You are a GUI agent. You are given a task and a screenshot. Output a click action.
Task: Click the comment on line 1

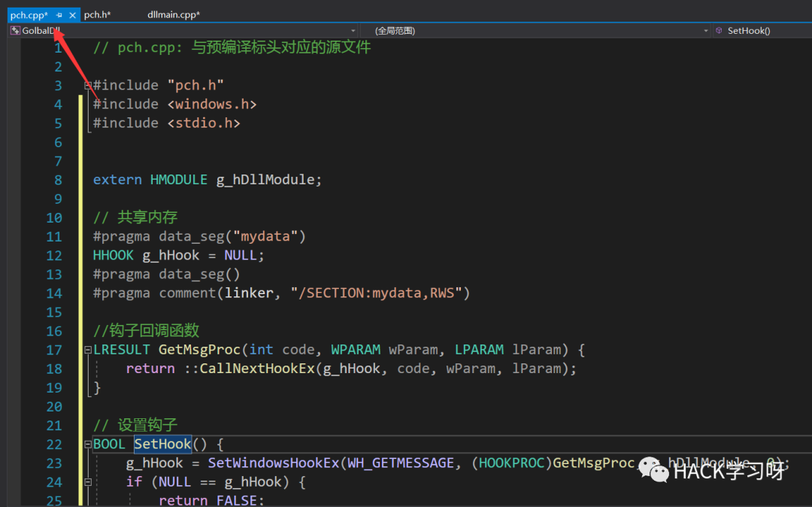232,47
